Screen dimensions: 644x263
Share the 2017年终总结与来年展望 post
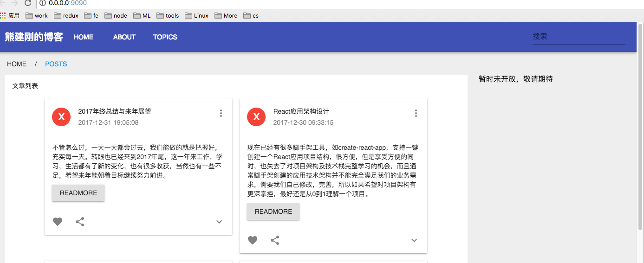(80, 222)
